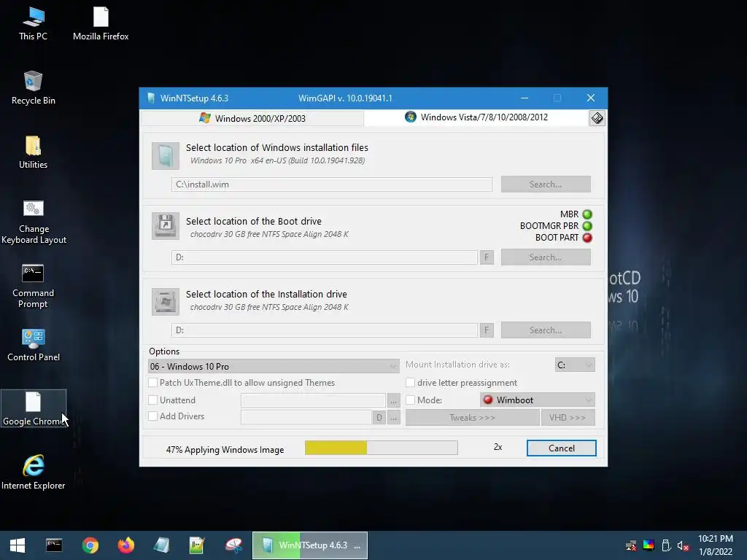Image resolution: width=747 pixels, height=560 pixels.
Task: Toggle the Unattend checkbox
Action: pos(153,400)
